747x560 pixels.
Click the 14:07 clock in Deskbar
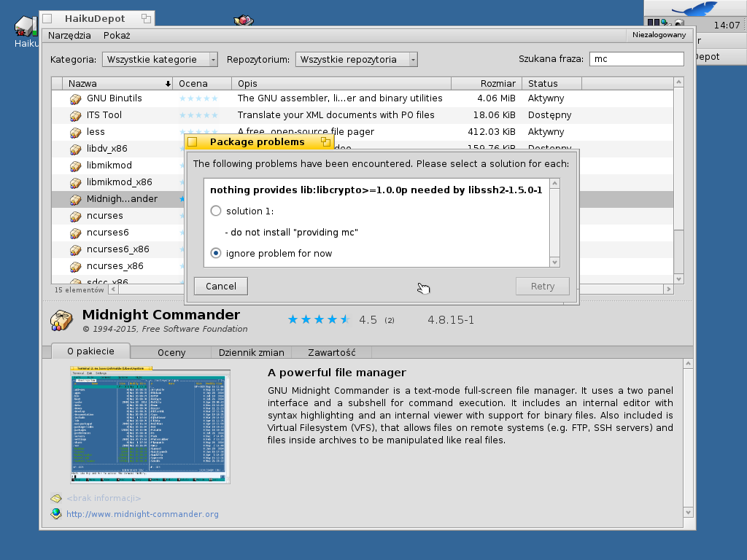coord(727,26)
